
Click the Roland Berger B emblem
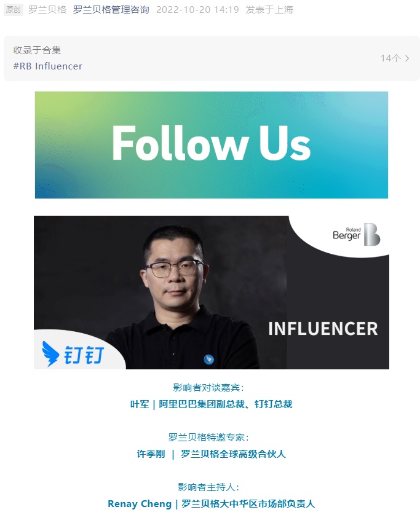(x=372, y=234)
